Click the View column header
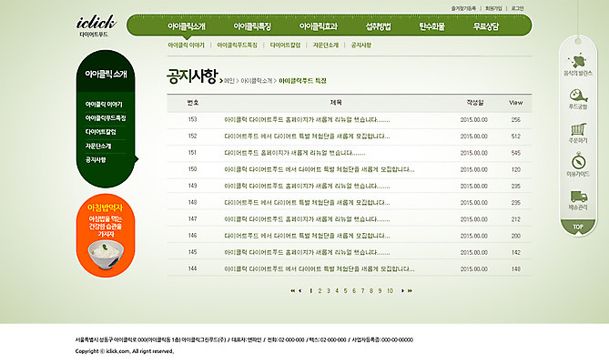Image resolution: width=609 pixels, height=364 pixels. (516, 103)
